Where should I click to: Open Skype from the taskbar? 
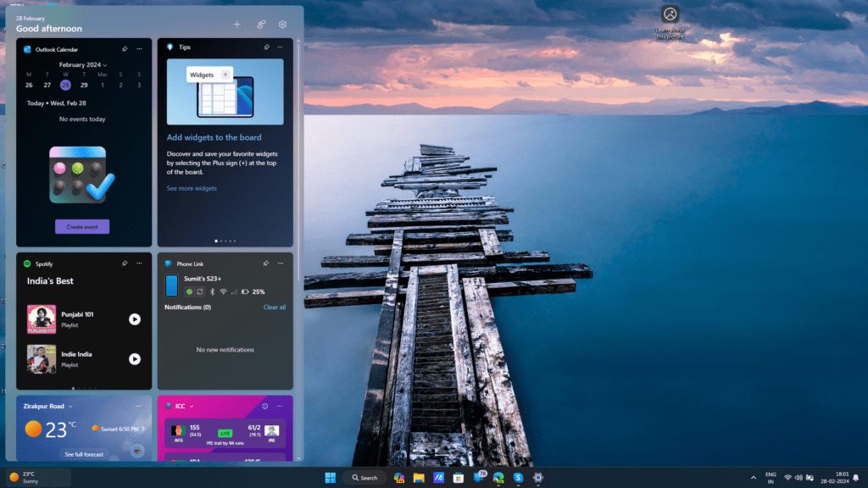pos(517,478)
